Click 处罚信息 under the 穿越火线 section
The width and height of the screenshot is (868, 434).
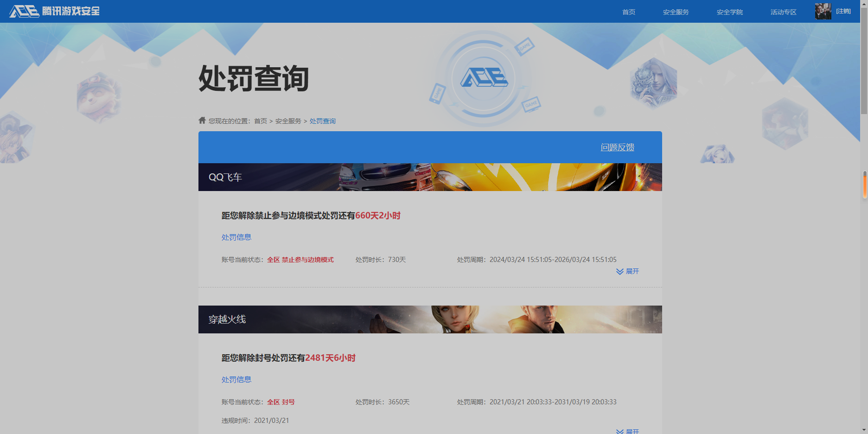(x=236, y=380)
